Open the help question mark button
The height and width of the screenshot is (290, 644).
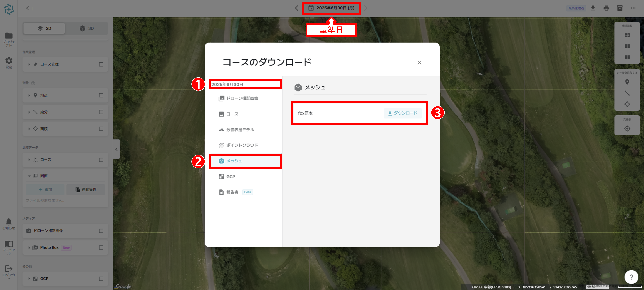(631, 277)
